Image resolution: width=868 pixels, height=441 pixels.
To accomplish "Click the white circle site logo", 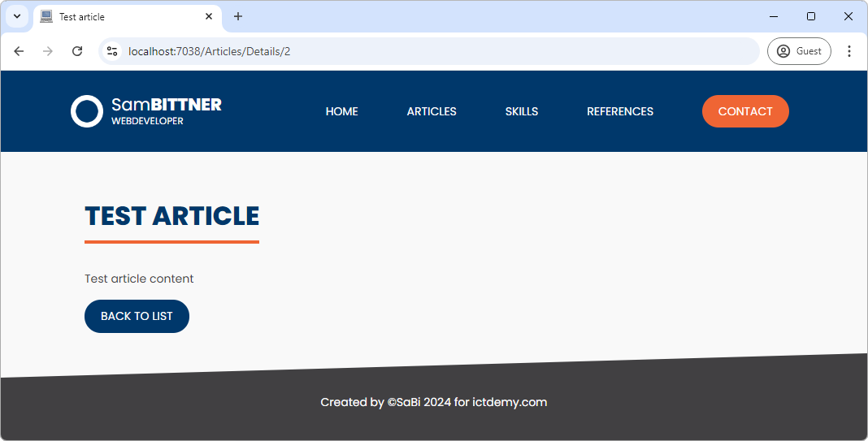I will pyautogui.click(x=87, y=111).
